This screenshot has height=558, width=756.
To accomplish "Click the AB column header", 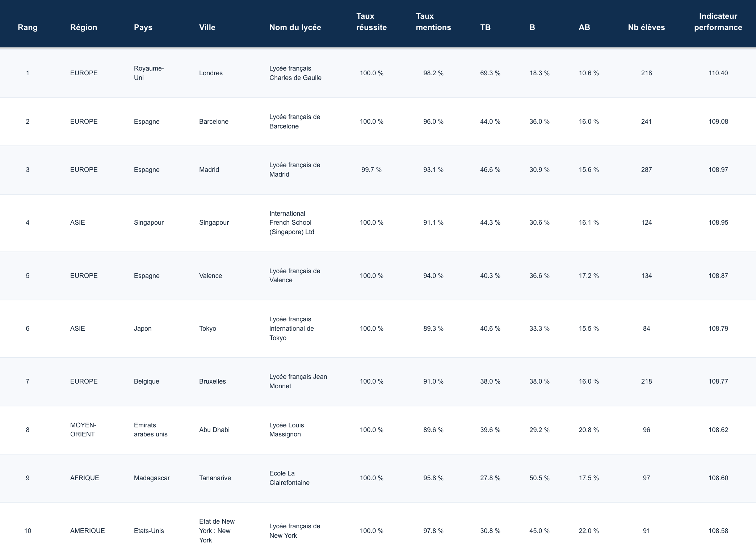I will click(x=584, y=27).
